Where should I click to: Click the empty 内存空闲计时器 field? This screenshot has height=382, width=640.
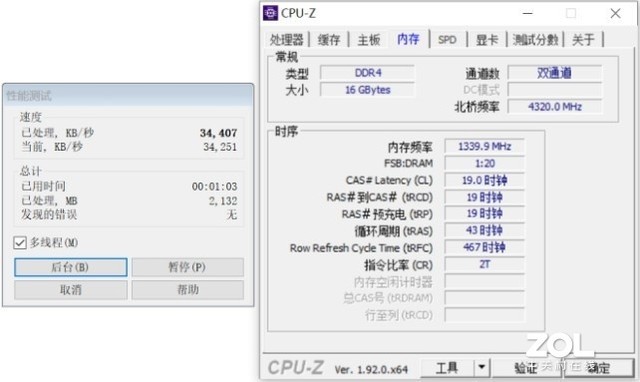pos(484,282)
